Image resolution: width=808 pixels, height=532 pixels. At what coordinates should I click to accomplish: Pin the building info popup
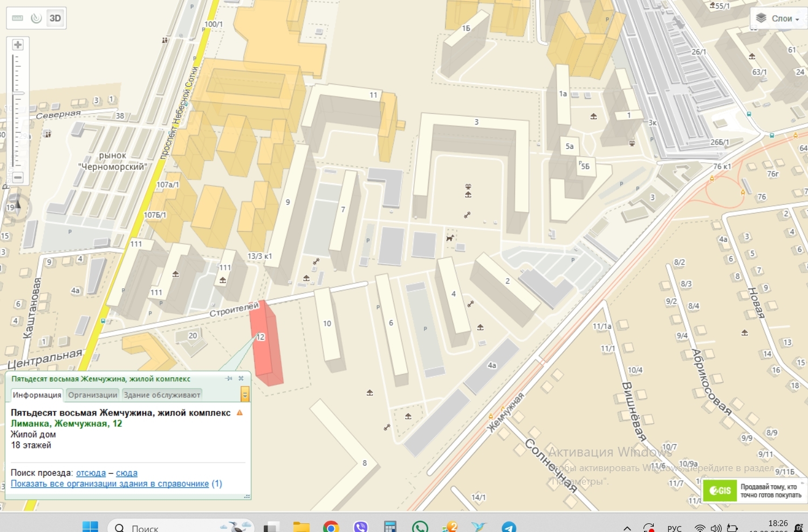(229, 378)
